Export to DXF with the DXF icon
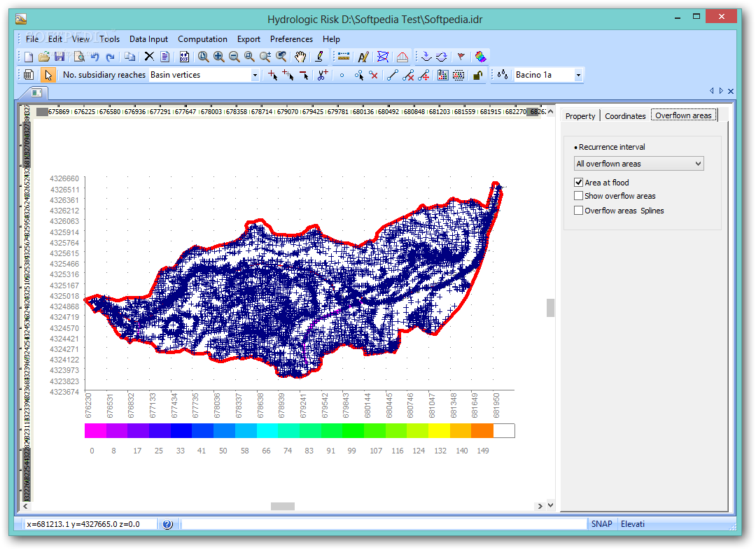The height and width of the screenshot is (550, 756). [184, 57]
